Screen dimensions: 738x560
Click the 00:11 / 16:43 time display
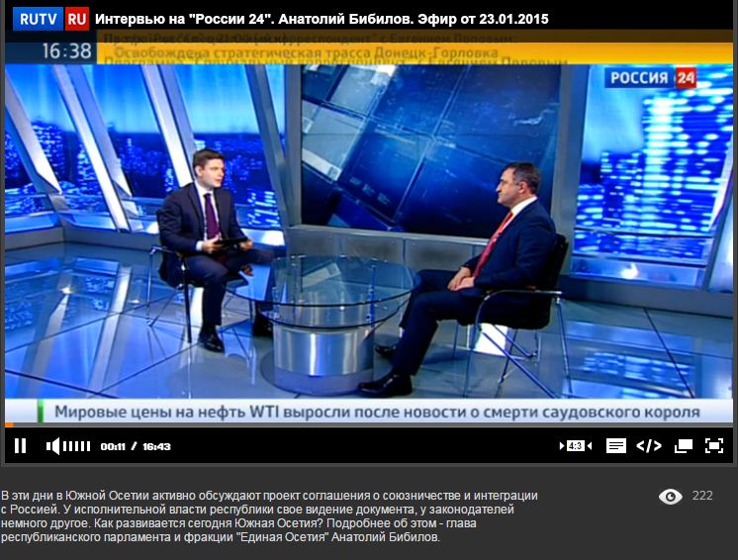136,446
